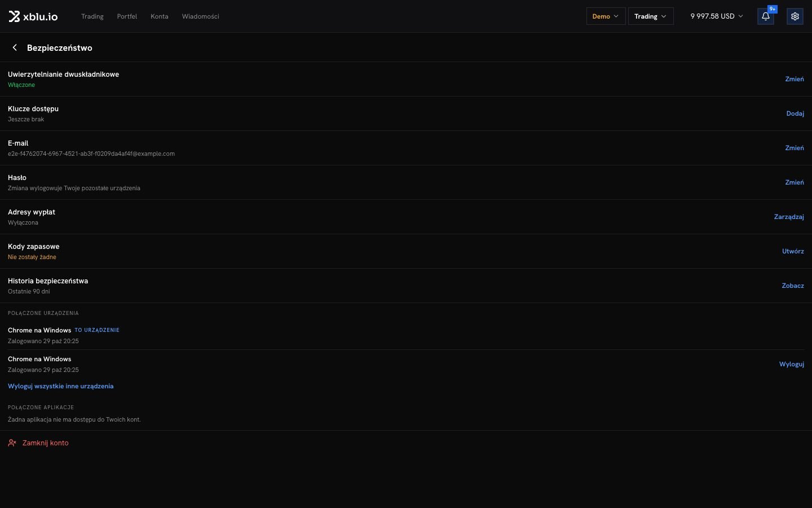This screenshot has height=508, width=812.
Task: Click the POŁĄCZONE URZĄDZENIA section header
Action: pos(43,313)
